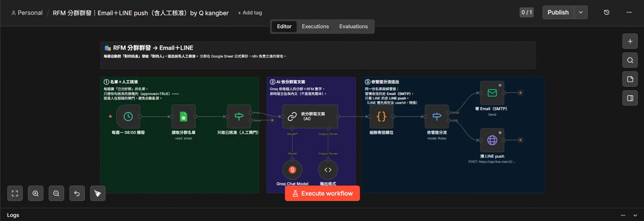
Task: Switch to the Evaluations tab
Action: 354,26
